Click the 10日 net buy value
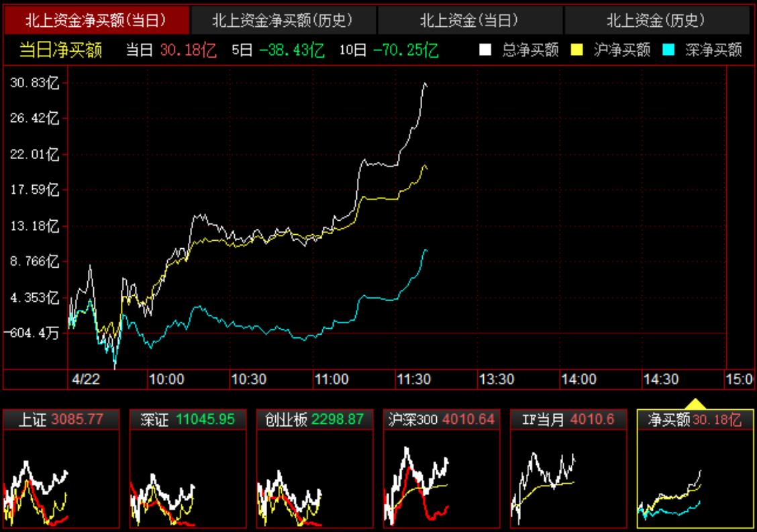This screenshot has width=757, height=532. 405,50
